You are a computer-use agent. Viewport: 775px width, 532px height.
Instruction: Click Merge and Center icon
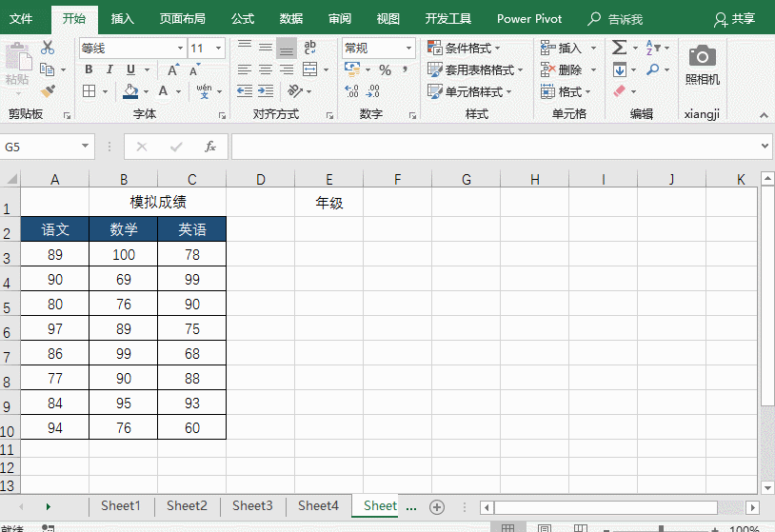(x=309, y=69)
